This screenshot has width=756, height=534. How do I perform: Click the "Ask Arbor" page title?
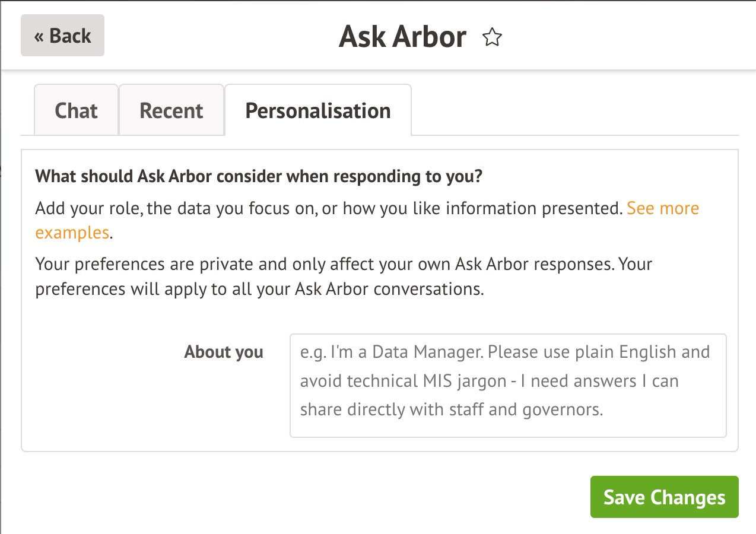pos(402,37)
